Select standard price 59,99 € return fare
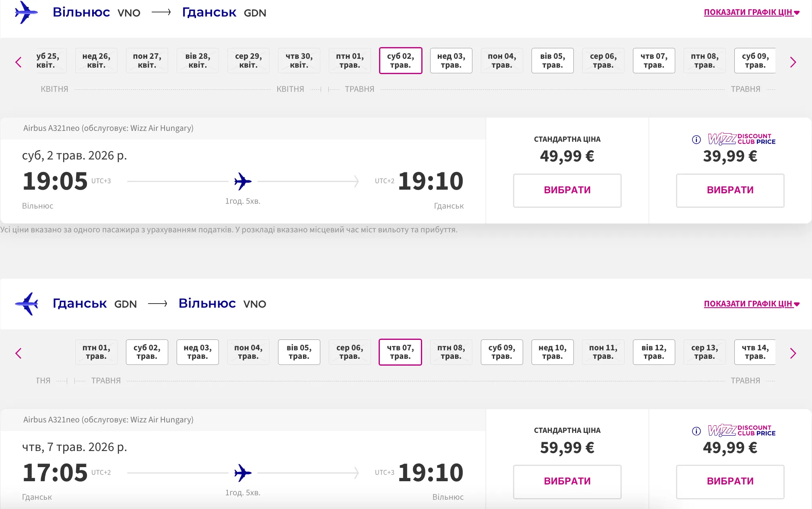Image resolution: width=812 pixels, height=509 pixels. (x=567, y=482)
